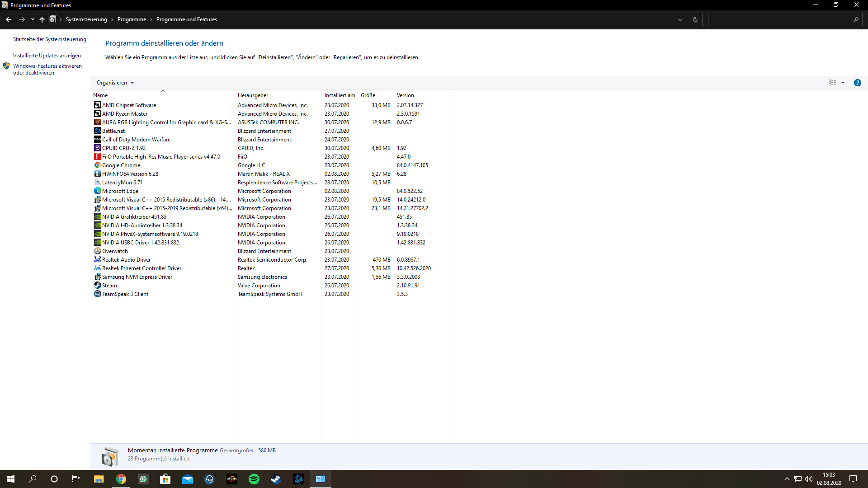Open the help question mark icon

pyautogui.click(x=857, y=83)
